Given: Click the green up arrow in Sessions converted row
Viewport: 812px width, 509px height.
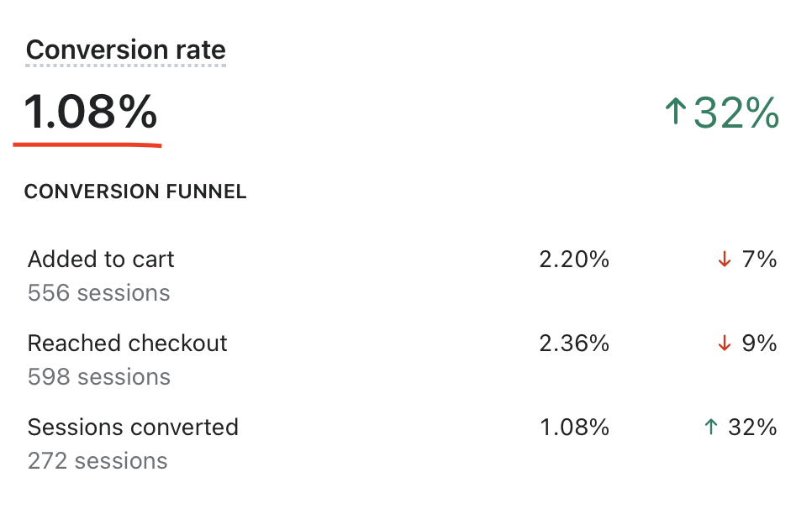Looking at the screenshot, I should [x=711, y=427].
